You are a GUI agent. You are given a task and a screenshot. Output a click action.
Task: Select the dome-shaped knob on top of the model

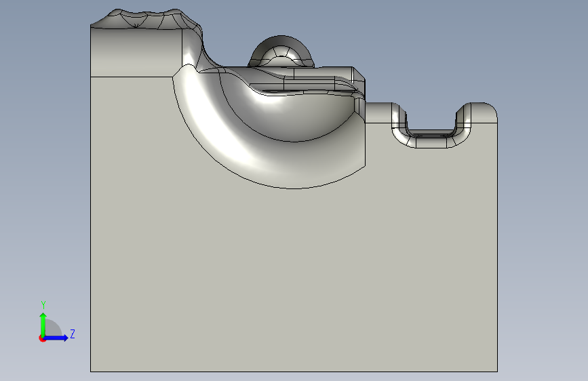[x=281, y=51]
